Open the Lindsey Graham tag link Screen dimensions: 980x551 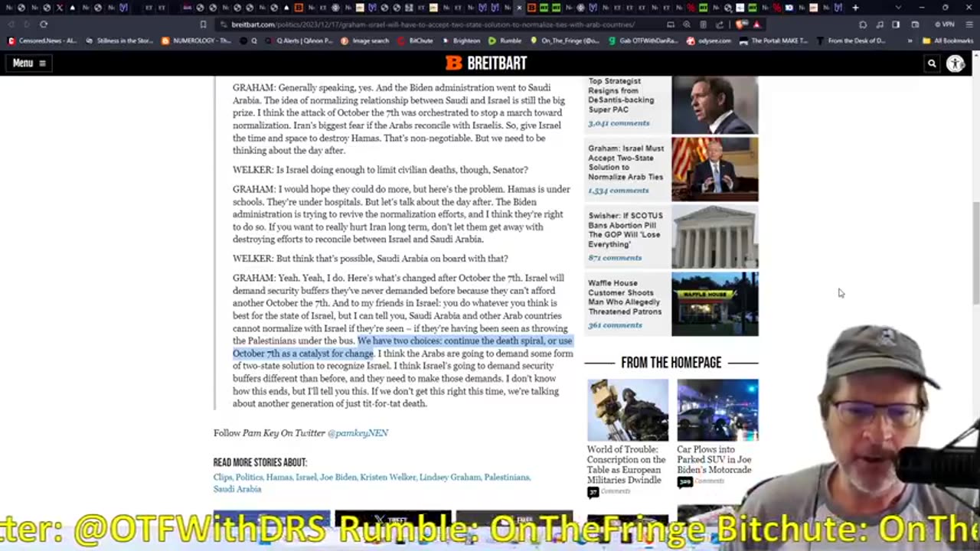pyautogui.click(x=449, y=477)
